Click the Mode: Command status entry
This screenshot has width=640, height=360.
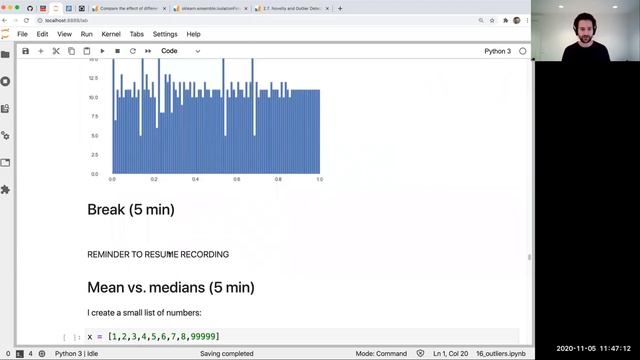(381, 353)
